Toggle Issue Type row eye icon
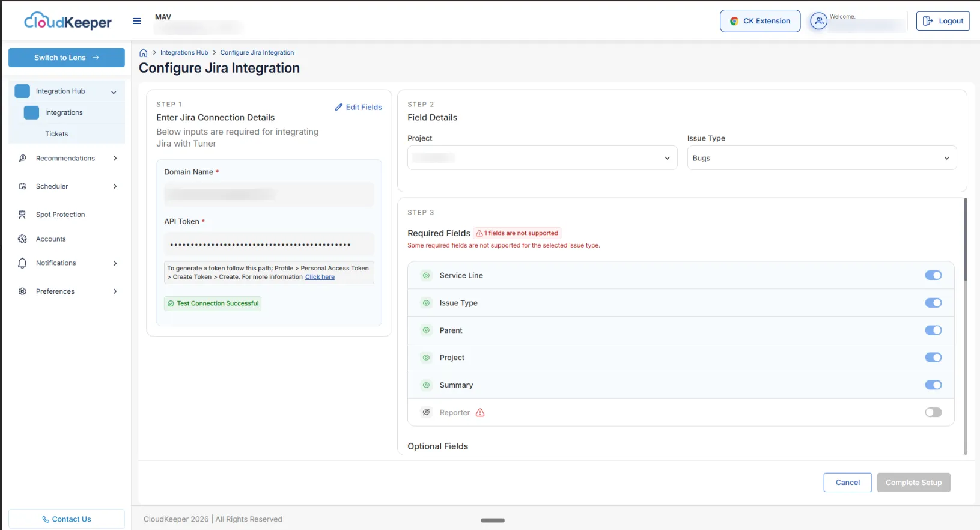The image size is (980, 530). pyautogui.click(x=426, y=303)
